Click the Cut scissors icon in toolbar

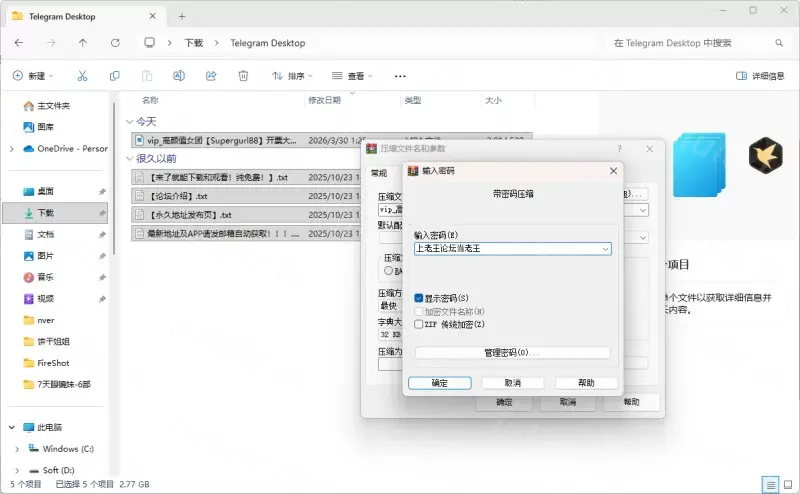click(83, 76)
